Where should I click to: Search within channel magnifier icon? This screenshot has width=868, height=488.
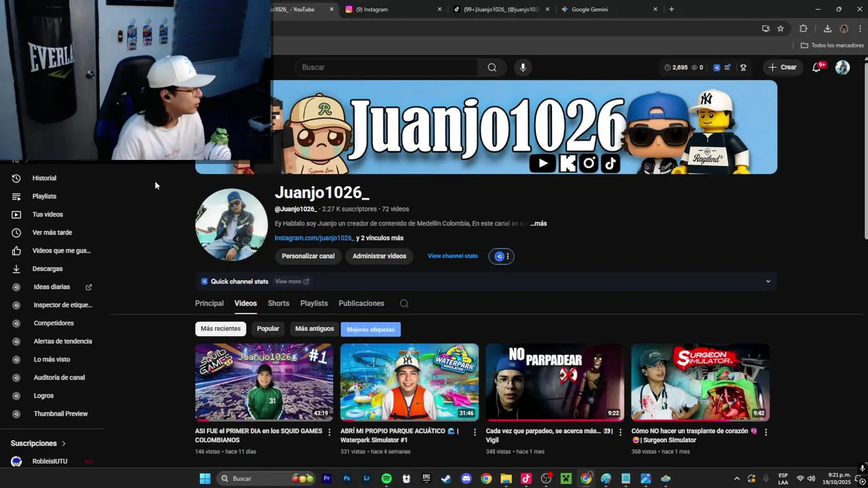404,304
